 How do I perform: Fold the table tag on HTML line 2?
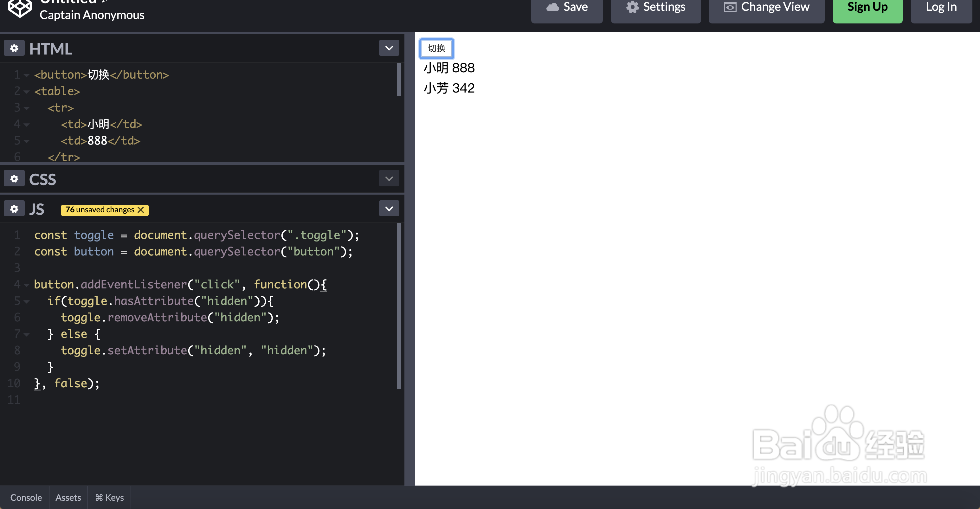pos(27,92)
